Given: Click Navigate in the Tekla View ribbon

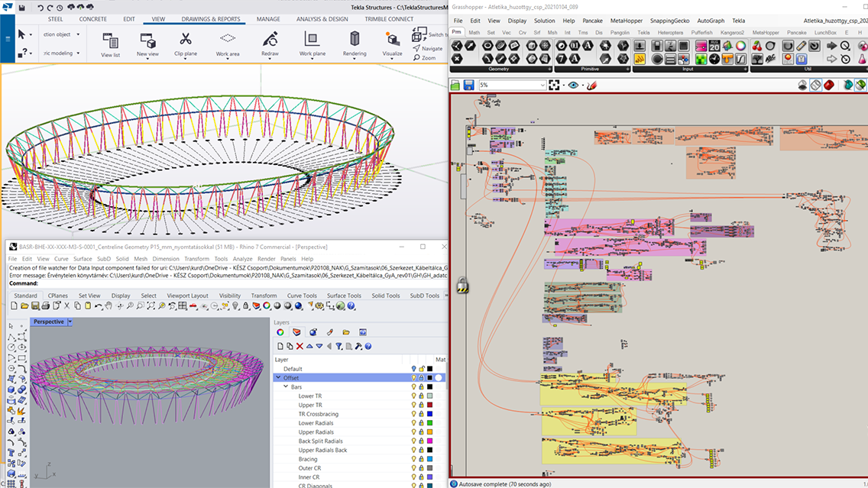Looking at the screenshot, I should (x=428, y=49).
